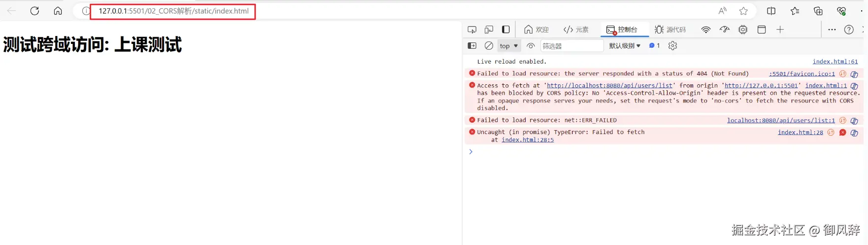The image size is (868, 245).
Task: Open the 默认级别 log level dropdown
Action: [x=625, y=46]
